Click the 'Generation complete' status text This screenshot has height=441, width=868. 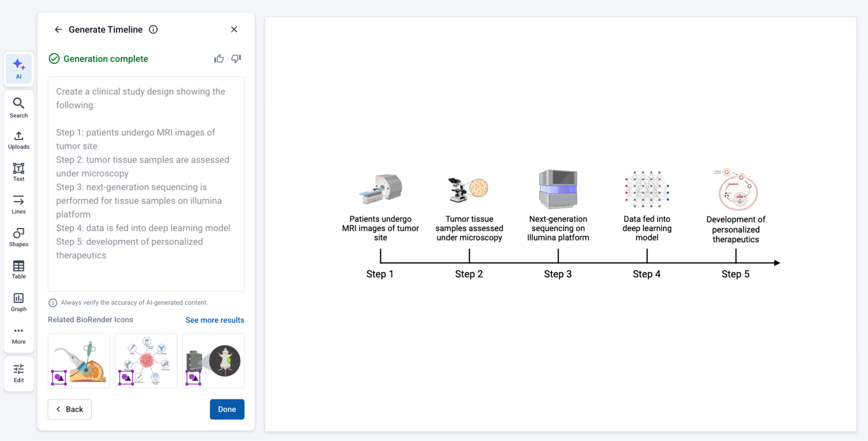pyautogui.click(x=106, y=59)
